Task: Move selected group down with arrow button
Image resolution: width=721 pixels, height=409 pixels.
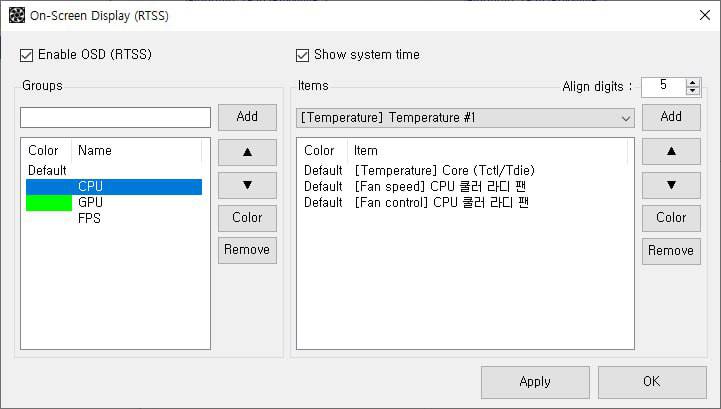Action: point(247,184)
